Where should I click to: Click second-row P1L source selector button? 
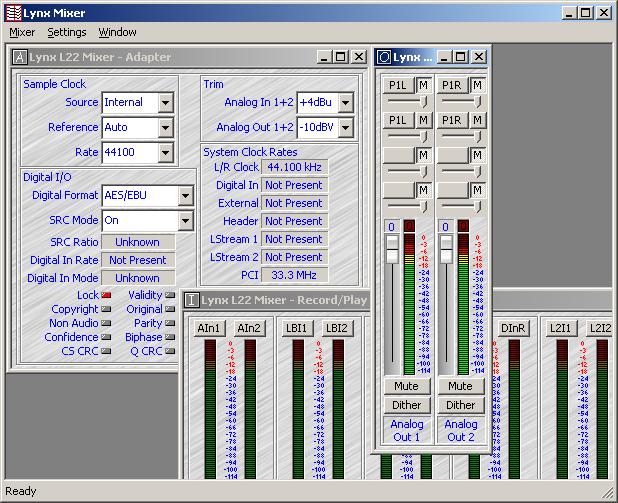pyautogui.click(x=398, y=120)
